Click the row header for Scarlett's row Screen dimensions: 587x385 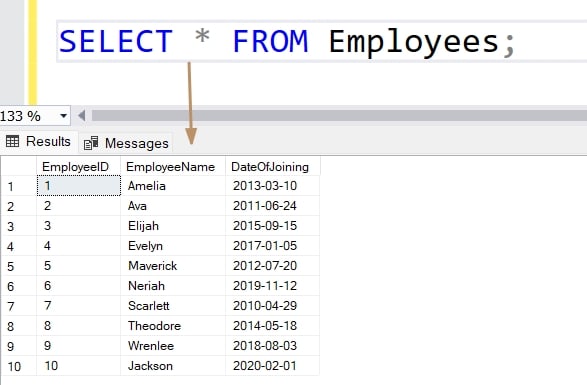click(x=19, y=306)
